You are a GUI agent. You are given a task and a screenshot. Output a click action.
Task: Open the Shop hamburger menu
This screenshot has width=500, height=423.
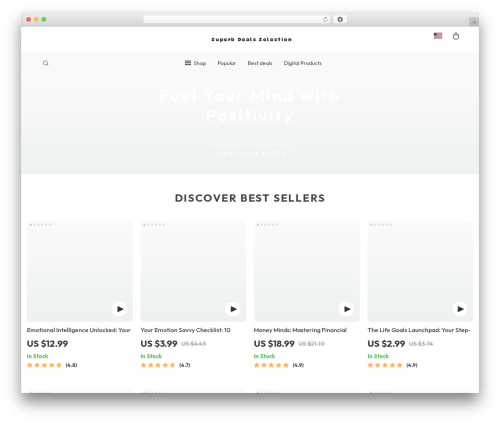195,63
